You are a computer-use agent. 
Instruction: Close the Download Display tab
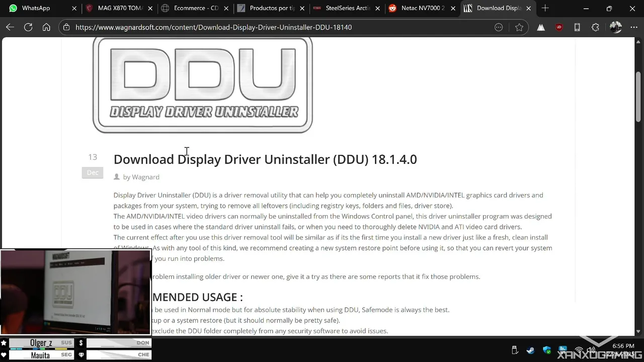click(528, 8)
